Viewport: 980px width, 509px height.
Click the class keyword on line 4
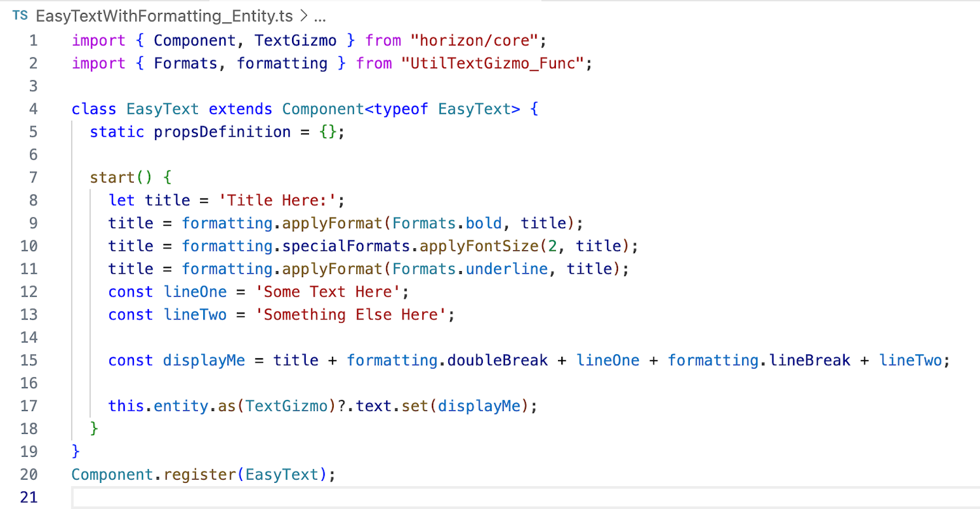point(94,109)
